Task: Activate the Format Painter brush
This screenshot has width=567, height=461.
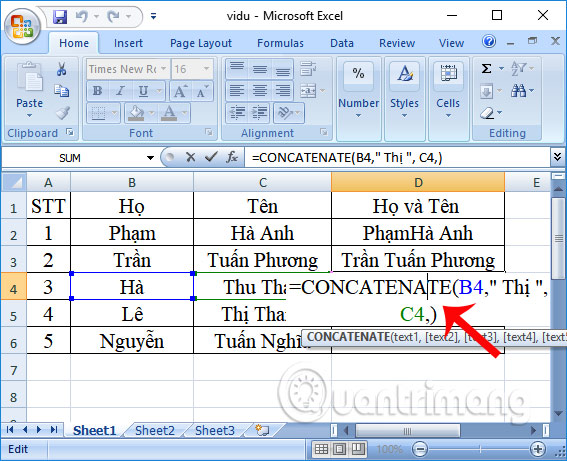Action: point(63,113)
